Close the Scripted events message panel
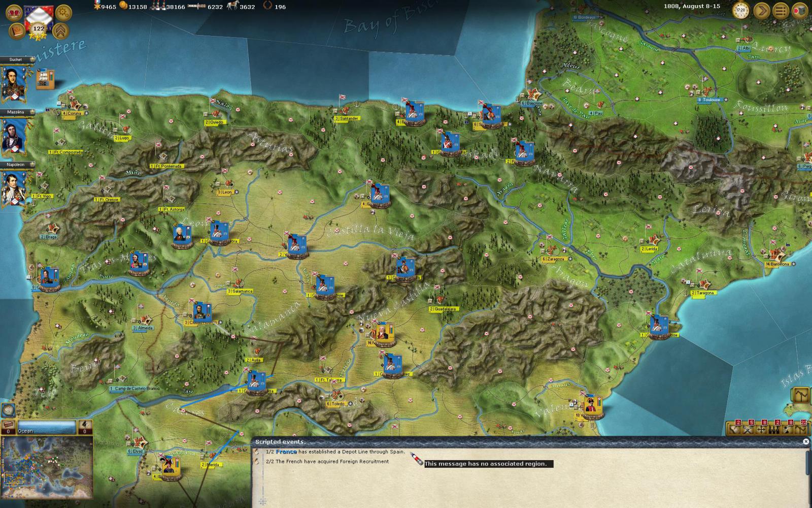 click(805, 441)
